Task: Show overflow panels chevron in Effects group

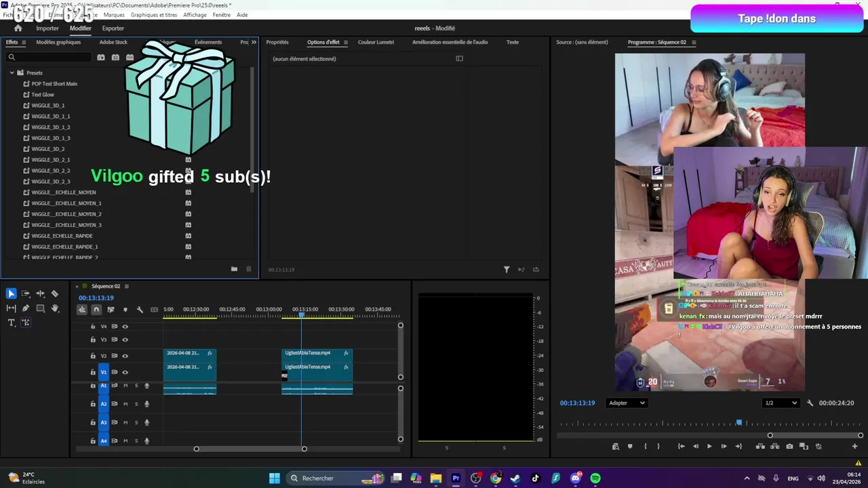Action: point(254,42)
